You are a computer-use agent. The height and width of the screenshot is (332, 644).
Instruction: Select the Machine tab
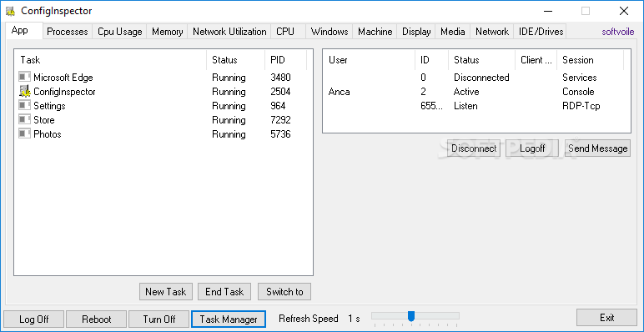tap(375, 32)
